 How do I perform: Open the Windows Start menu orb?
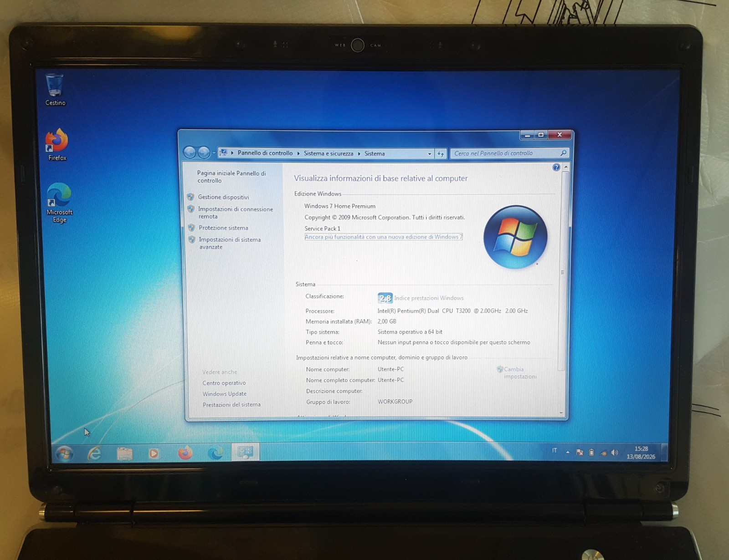(x=64, y=453)
